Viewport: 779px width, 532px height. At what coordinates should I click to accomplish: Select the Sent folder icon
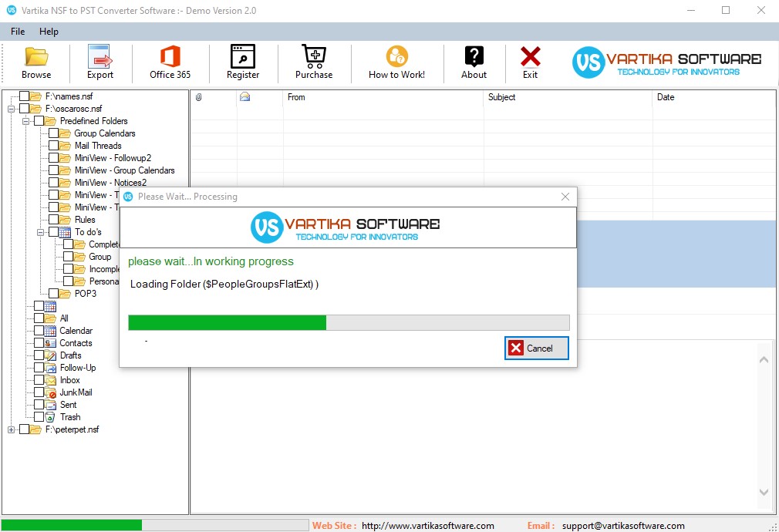click(x=50, y=405)
